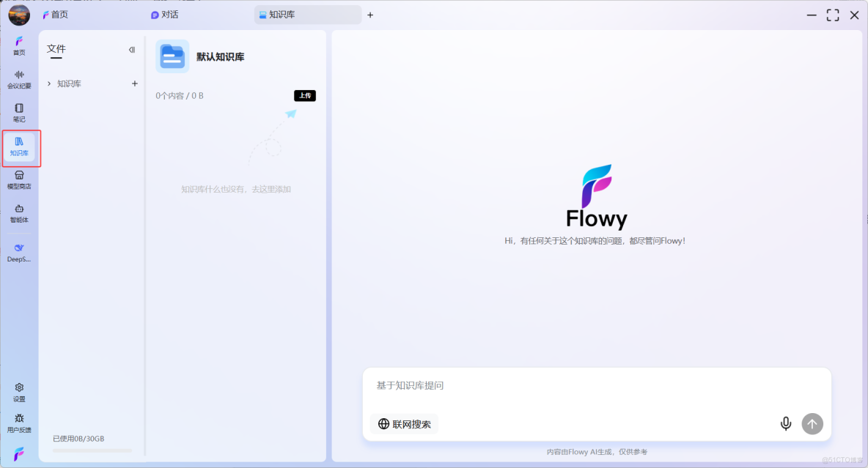This screenshot has height=468, width=868.
Task: Open the 智能体 section
Action: 19,214
